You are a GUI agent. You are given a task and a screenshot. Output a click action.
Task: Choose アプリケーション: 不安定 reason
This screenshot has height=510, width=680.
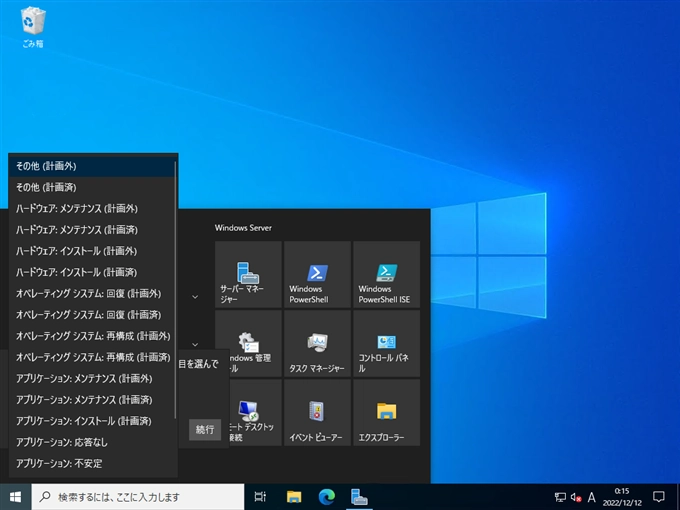coord(59,463)
